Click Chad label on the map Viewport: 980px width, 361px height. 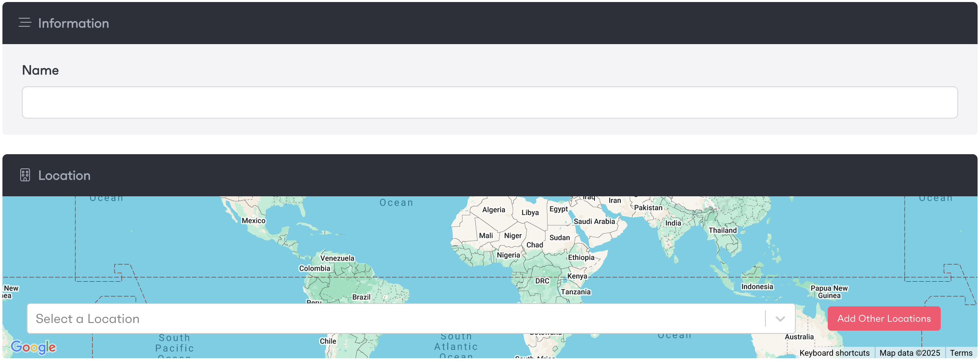pos(535,245)
